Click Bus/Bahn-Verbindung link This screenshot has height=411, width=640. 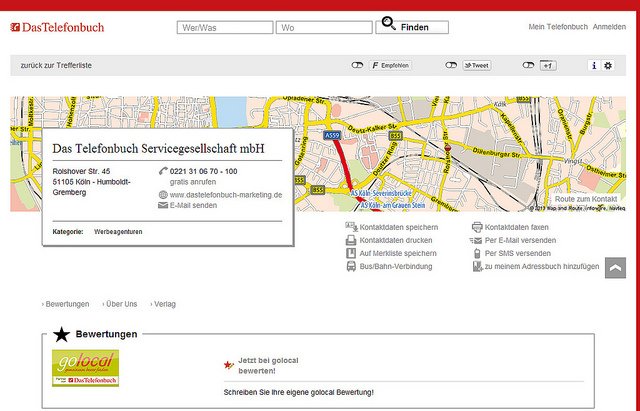click(x=396, y=266)
